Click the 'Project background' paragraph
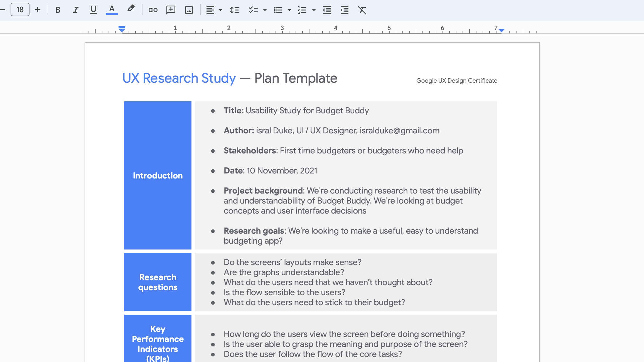This screenshot has width=644, height=362. tap(352, 201)
